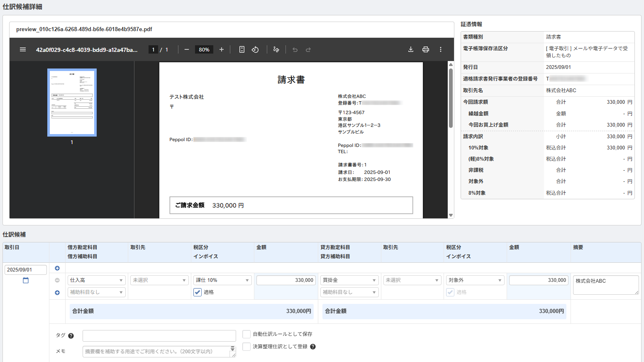Image resolution: width=644 pixels, height=362 pixels.
Task: Click the fit to page icon
Action: [242, 49]
